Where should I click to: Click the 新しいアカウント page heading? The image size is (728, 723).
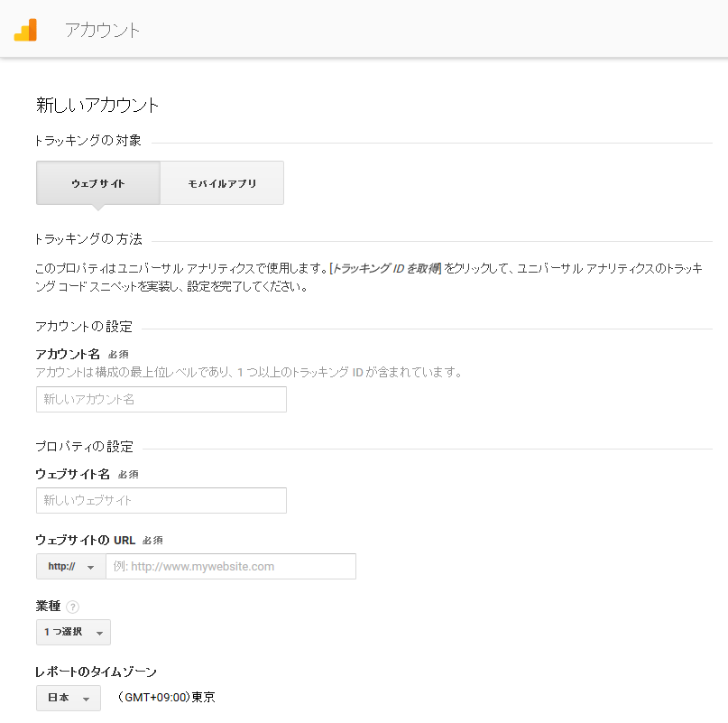click(97, 105)
